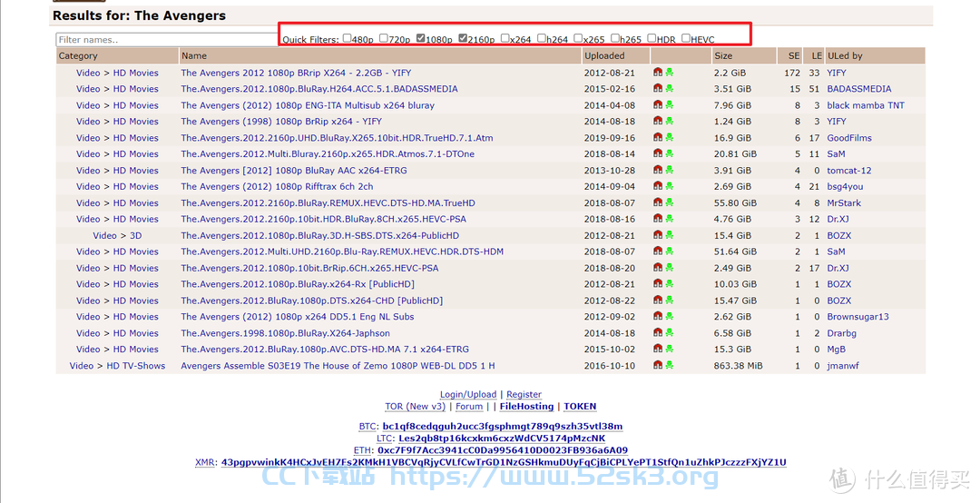
Task: Click magnet icon for BADASSMEDIA H264 torrent row
Action: 658,88
